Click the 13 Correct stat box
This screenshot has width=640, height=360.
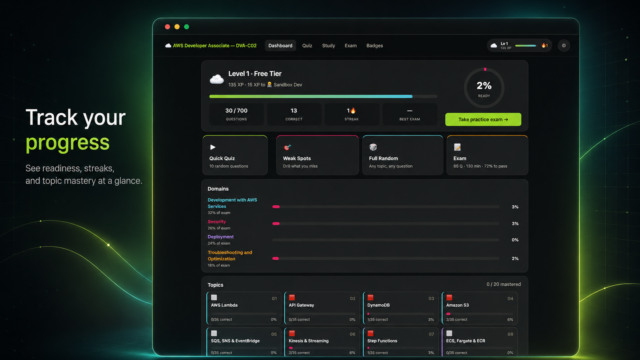click(x=294, y=114)
